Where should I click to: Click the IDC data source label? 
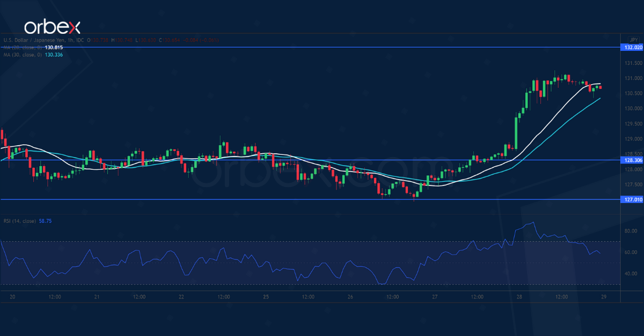pyautogui.click(x=80, y=40)
